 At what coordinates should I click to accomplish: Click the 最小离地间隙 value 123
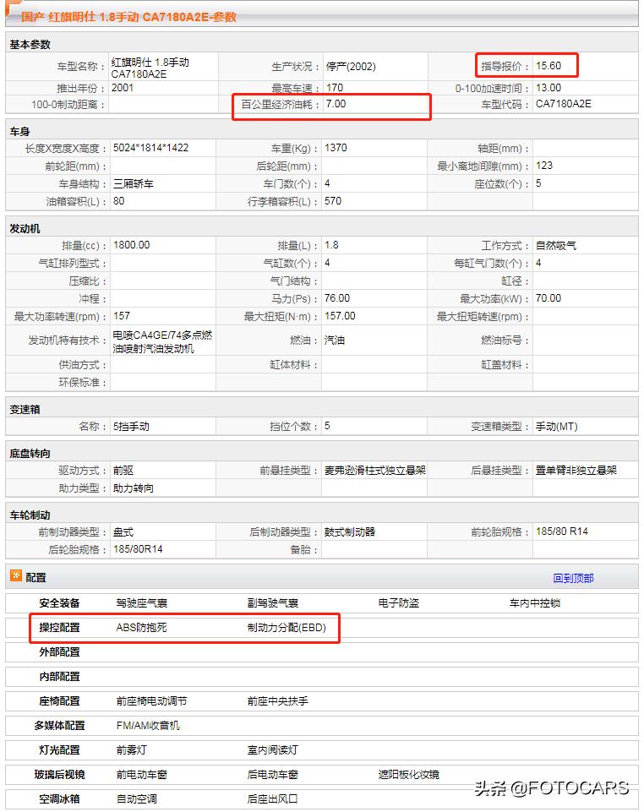(544, 166)
